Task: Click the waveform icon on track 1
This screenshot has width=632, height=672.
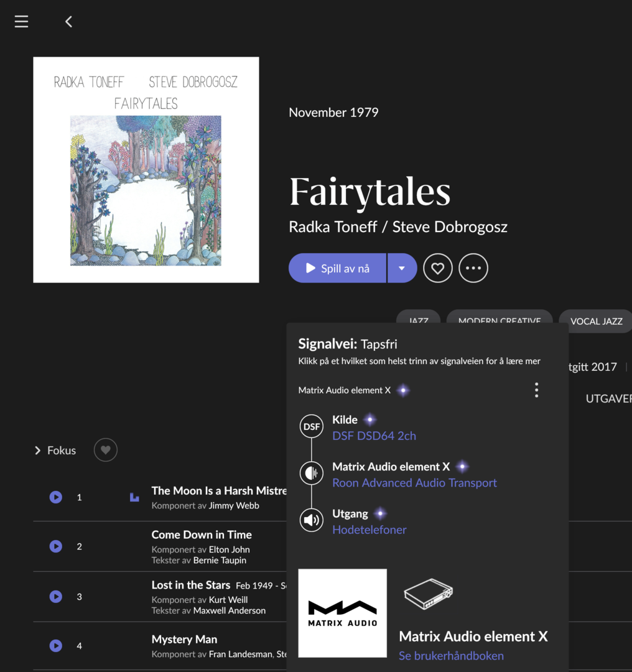Action: tap(134, 497)
